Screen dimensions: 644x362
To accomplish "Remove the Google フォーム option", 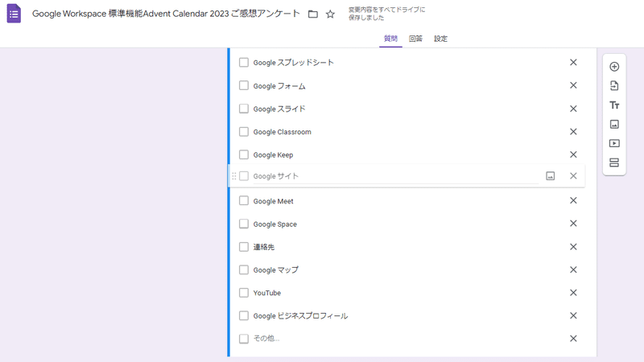I will 573,85.
